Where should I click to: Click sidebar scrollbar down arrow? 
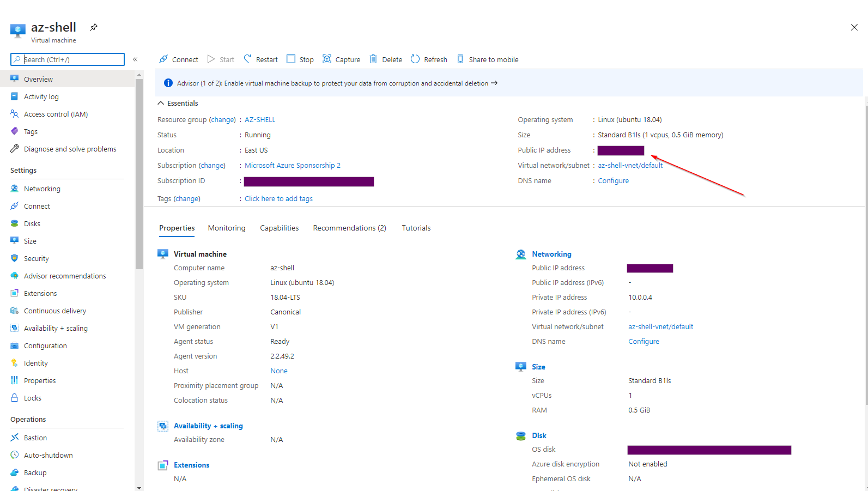[139, 488]
